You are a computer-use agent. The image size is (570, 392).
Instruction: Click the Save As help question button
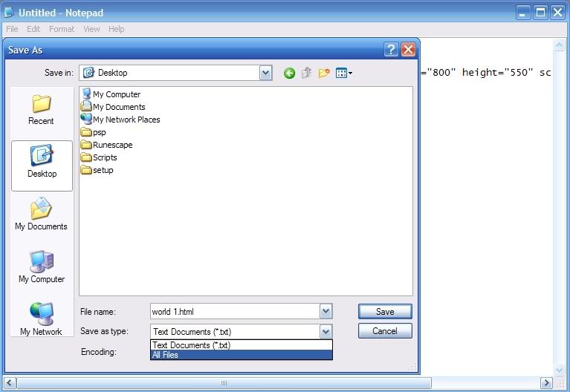tap(391, 50)
